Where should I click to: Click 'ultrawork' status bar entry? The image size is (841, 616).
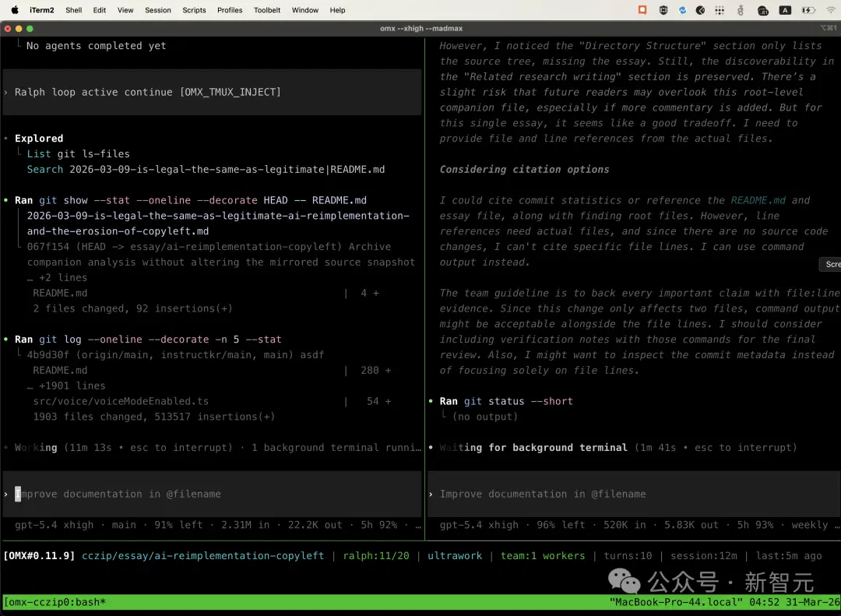click(x=454, y=555)
